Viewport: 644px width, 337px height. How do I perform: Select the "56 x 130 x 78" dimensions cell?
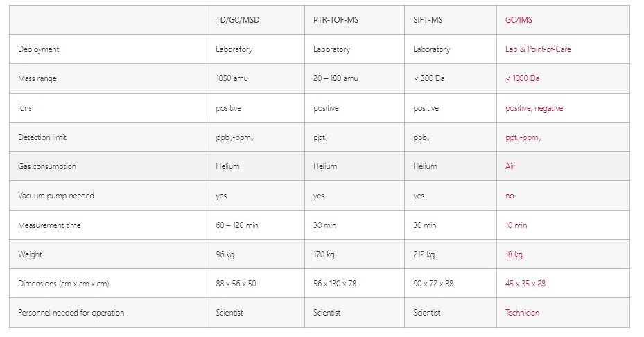(335, 284)
